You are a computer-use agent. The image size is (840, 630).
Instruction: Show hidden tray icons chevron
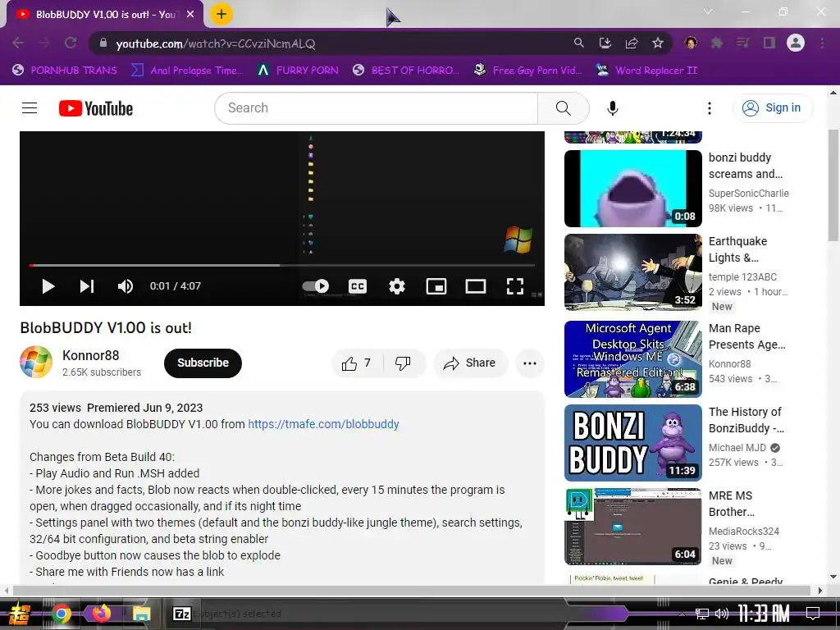pos(682,614)
